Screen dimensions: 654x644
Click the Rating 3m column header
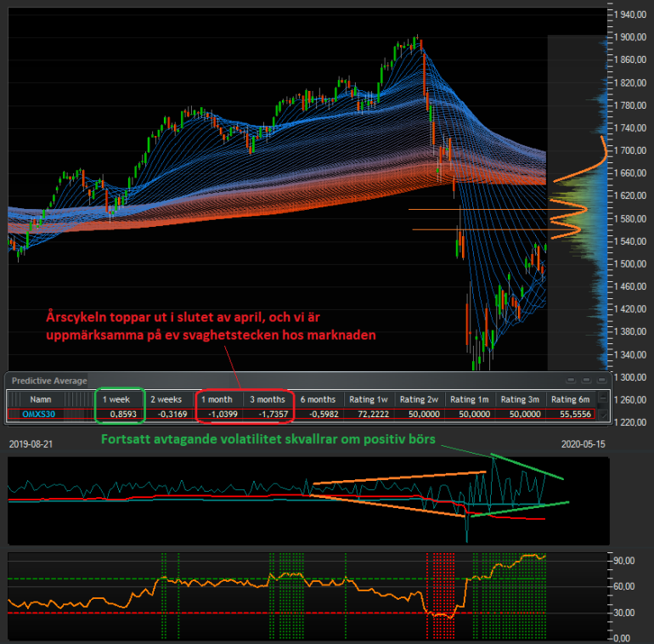520,399
